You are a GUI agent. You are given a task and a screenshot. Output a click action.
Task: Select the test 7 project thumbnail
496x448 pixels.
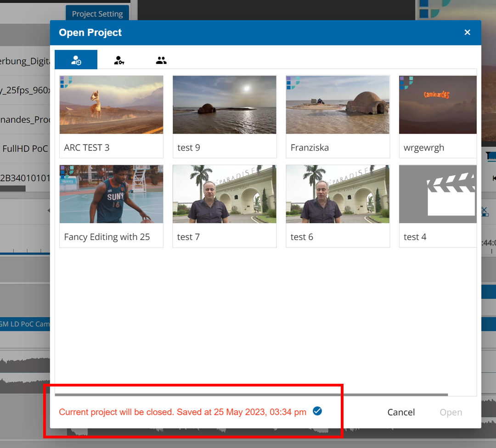pos(224,194)
